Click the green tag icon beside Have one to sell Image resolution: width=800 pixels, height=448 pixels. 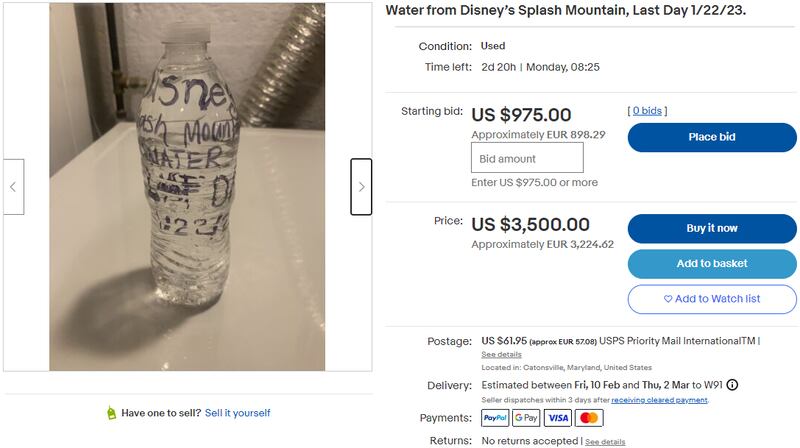point(112,413)
